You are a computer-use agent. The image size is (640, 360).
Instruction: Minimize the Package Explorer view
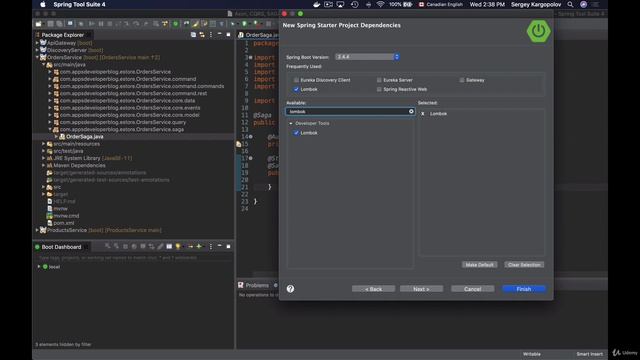[x=220, y=35]
